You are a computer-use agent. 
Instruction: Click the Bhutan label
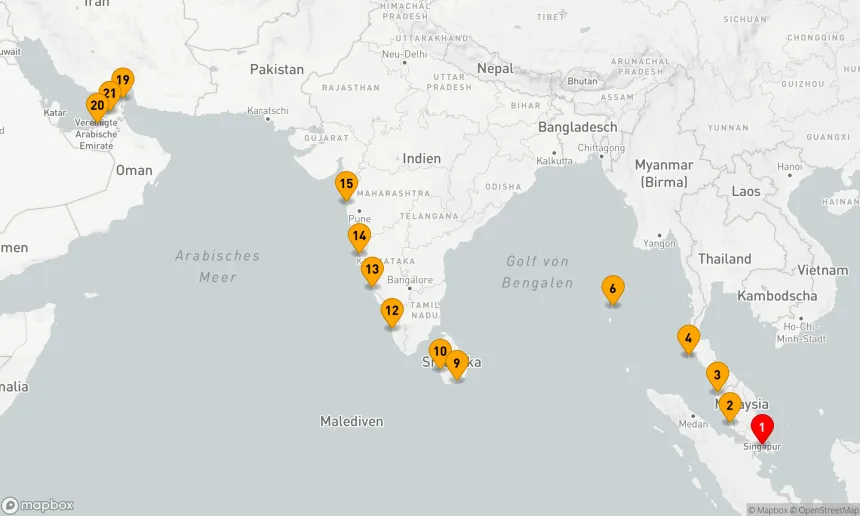582,81
